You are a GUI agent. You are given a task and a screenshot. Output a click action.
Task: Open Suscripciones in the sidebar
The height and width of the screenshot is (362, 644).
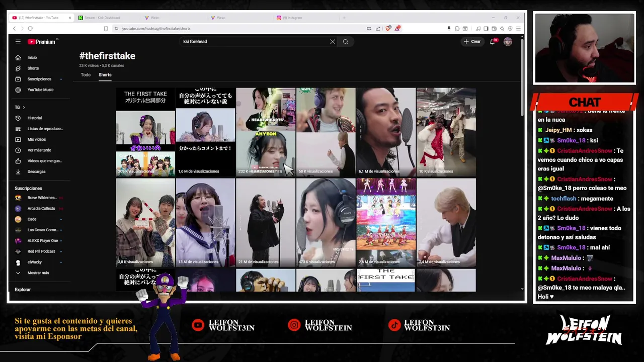tap(38, 79)
